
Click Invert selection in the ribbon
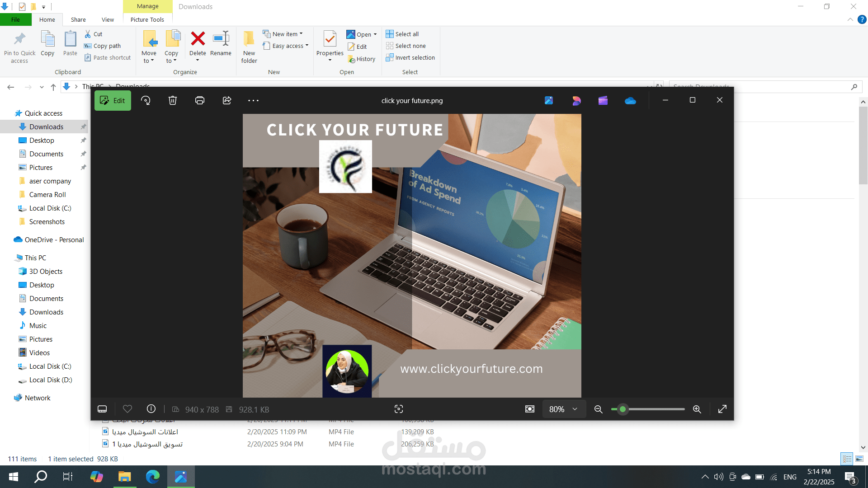410,57
